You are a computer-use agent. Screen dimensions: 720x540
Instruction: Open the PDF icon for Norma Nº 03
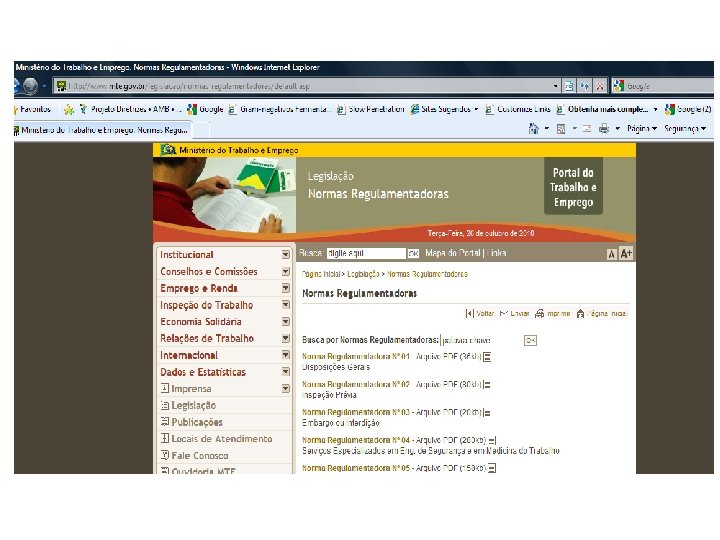(487, 413)
